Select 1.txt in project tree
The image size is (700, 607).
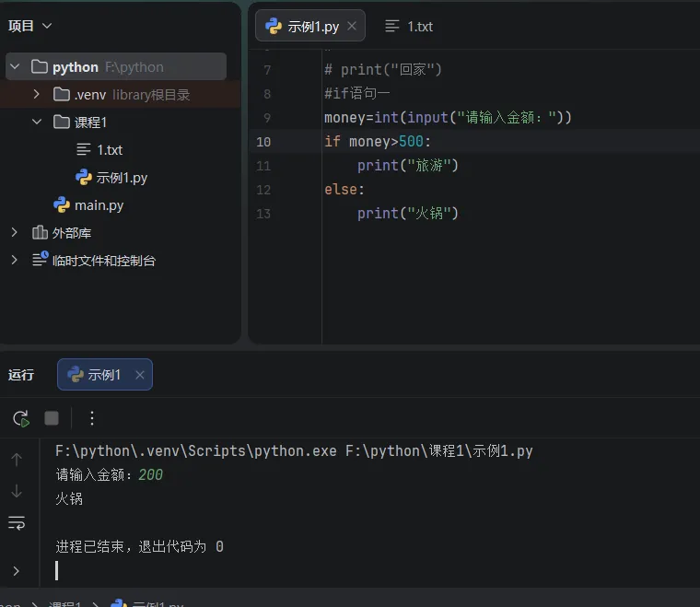pyautogui.click(x=99, y=149)
